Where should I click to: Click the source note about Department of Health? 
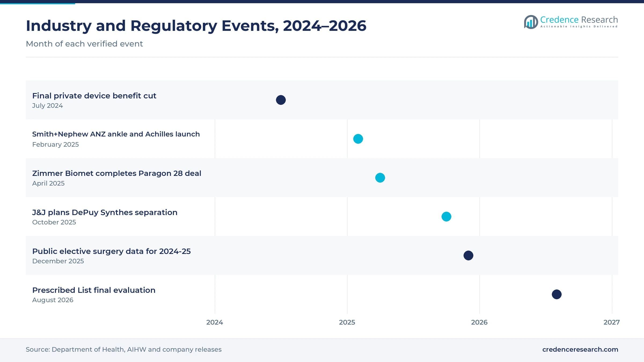click(124, 349)
